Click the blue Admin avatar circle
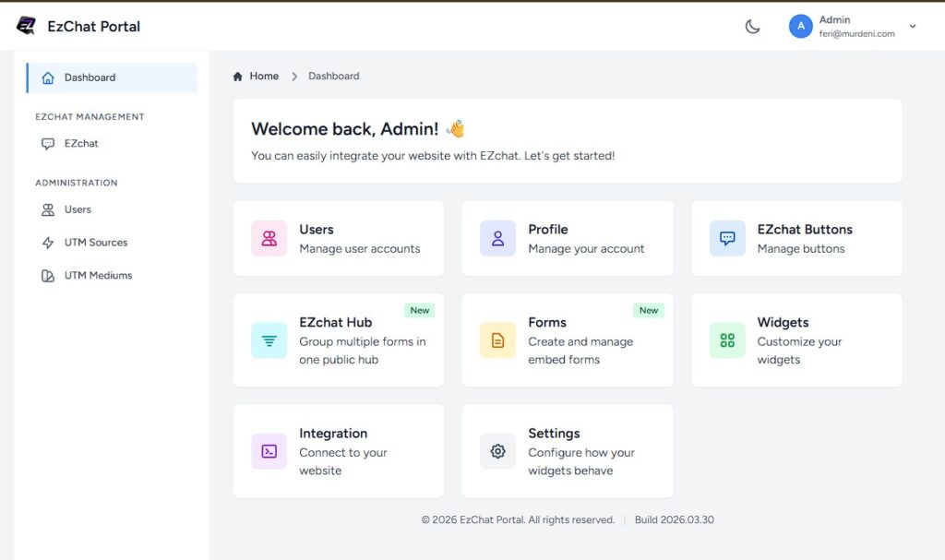Screen dimensions: 945x560 tap(800, 27)
